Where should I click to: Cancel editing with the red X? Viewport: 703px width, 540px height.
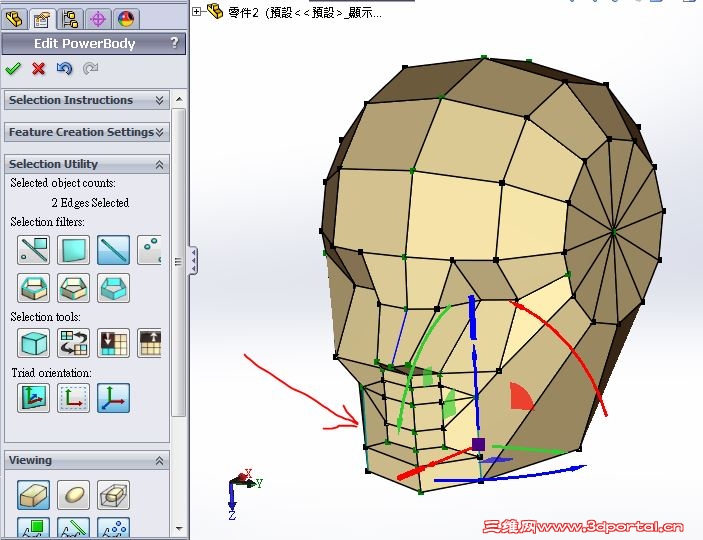click(39, 69)
